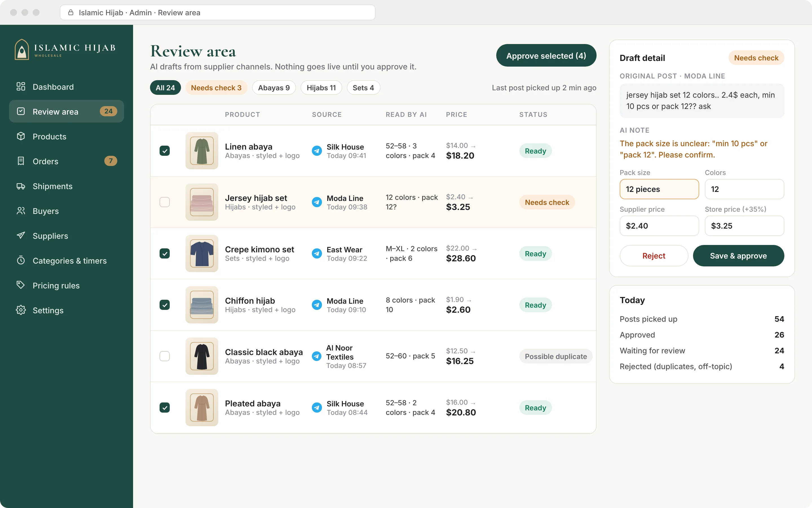This screenshot has height=508, width=812.
Task: Click the Pricing rules tag icon
Action: pyautogui.click(x=21, y=285)
